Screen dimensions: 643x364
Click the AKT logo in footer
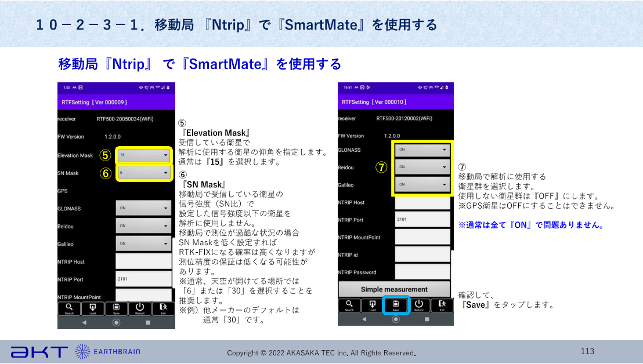(x=39, y=352)
